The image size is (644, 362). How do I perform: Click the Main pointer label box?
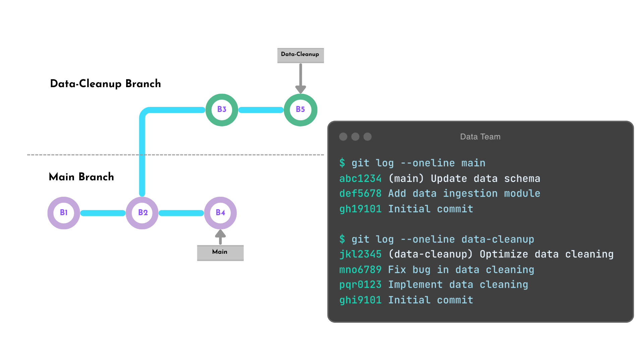(220, 253)
